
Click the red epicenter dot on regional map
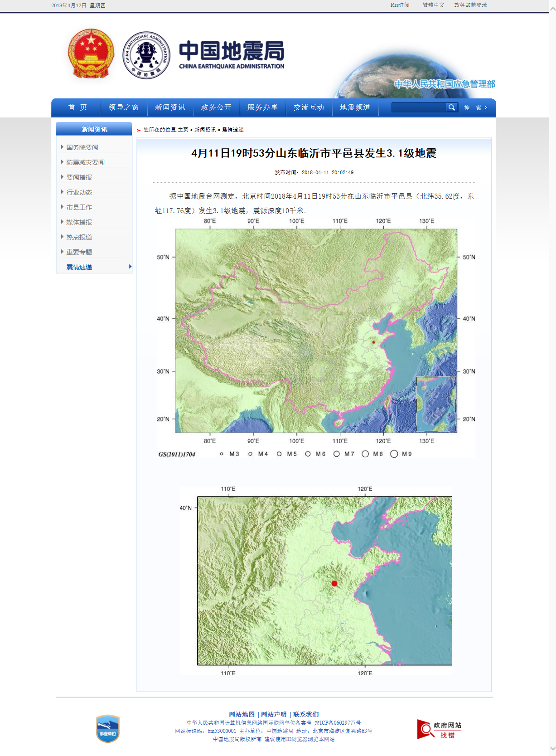[x=334, y=584]
